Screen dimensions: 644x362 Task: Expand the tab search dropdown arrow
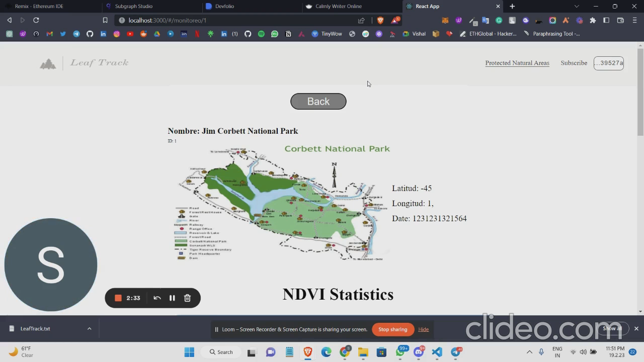click(x=577, y=6)
